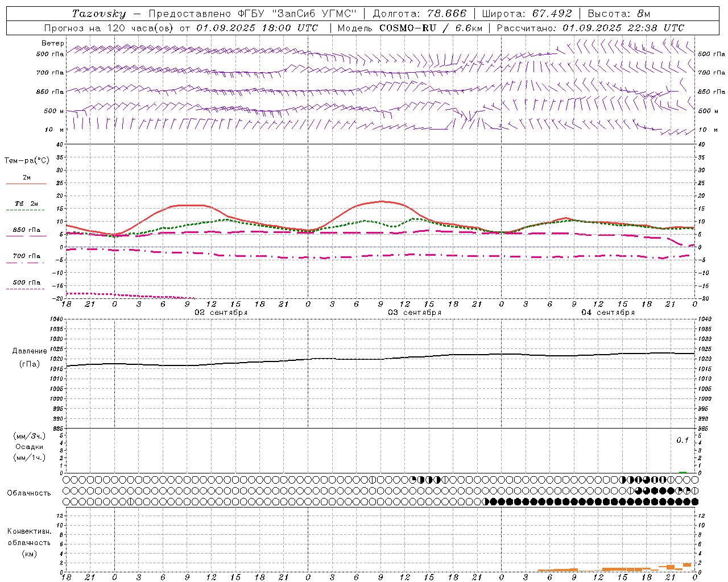Click the "(км)" unit label for convective cloudiness
Screen dimensions: 728x582
tap(29, 554)
